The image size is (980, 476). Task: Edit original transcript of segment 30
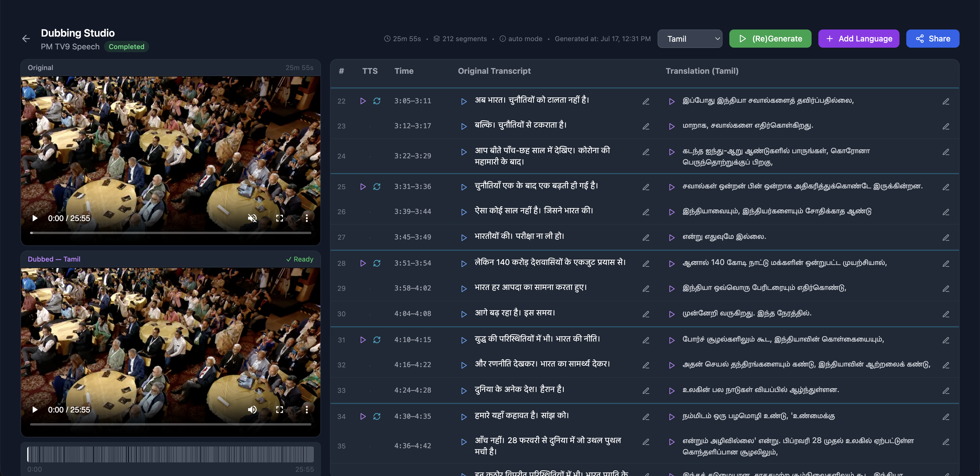646,314
